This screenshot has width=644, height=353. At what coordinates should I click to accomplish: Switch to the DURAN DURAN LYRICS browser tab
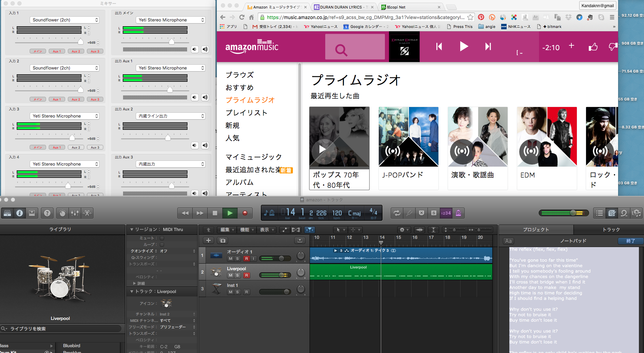point(343,7)
